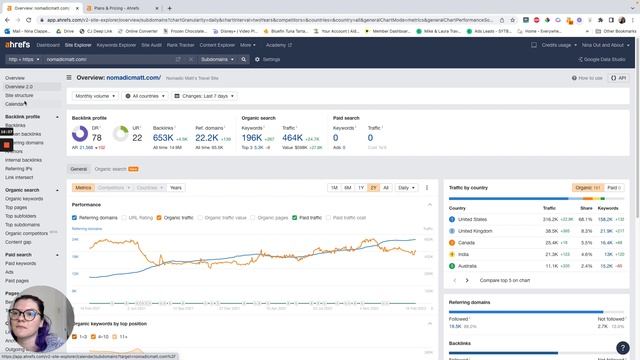
Task: Click the United States flag icon
Action: click(x=452, y=219)
